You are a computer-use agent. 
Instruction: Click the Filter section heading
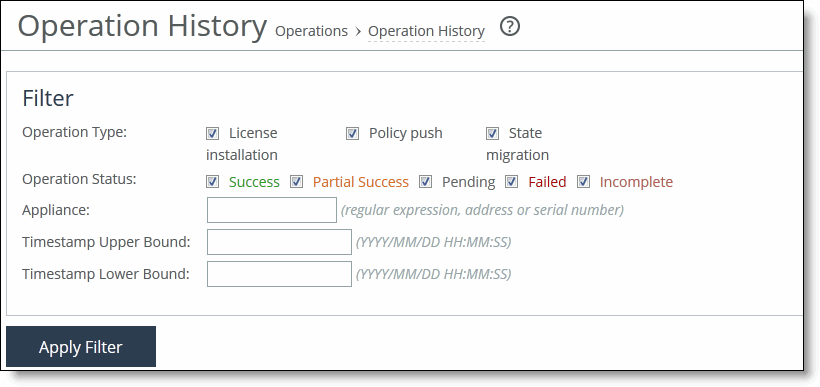click(x=48, y=98)
